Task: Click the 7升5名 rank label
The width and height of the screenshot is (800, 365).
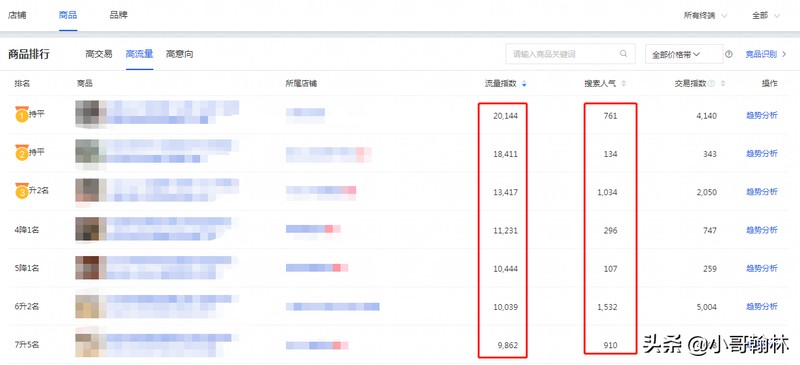Action: click(27, 345)
